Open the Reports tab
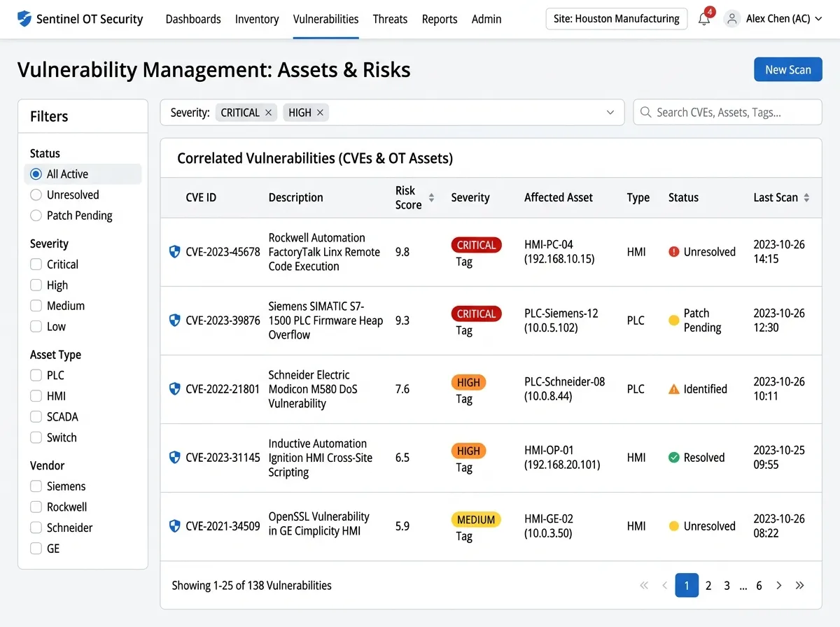This screenshot has height=627, width=840. pyautogui.click(x=440, y=19)
